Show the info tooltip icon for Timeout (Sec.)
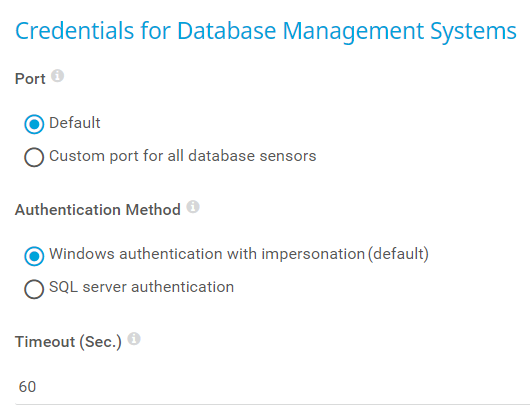This screenshot has height=412, width=530. (x=134, y=339)
